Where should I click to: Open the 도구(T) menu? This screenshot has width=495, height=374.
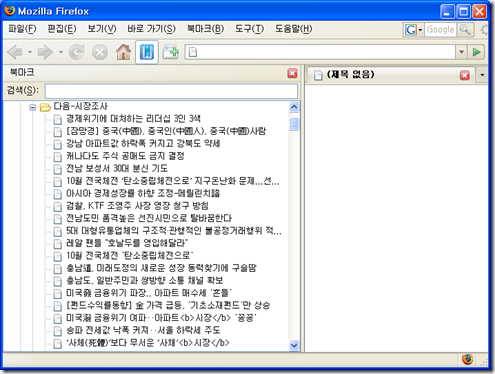[249, 29]
